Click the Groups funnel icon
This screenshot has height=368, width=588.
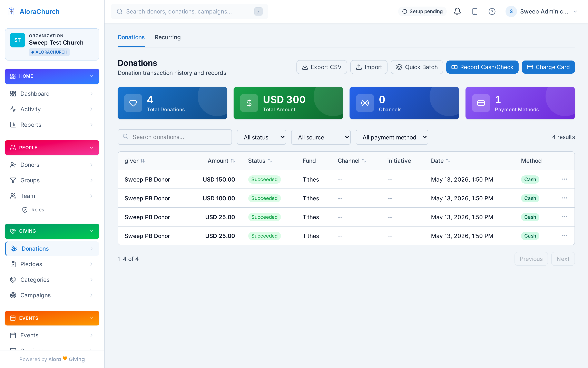(x=13, y=180)
